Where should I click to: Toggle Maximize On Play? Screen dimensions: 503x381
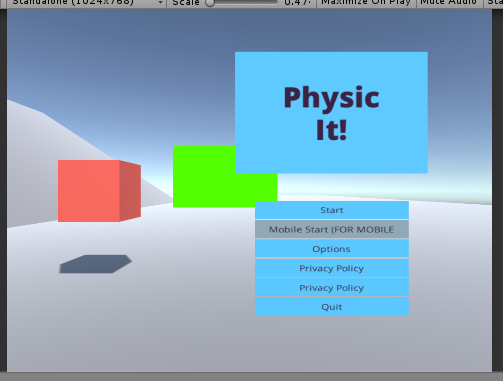tap(366, 3)
